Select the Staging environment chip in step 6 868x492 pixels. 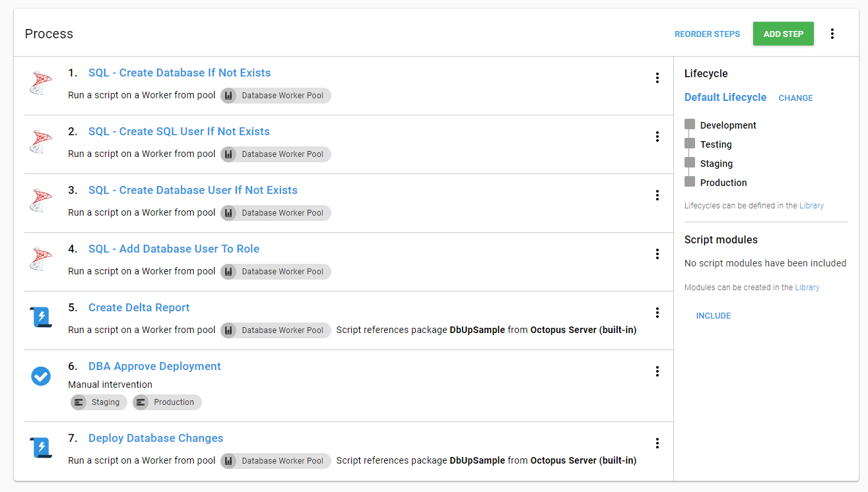pyautogui.click(x=98, y=402)
